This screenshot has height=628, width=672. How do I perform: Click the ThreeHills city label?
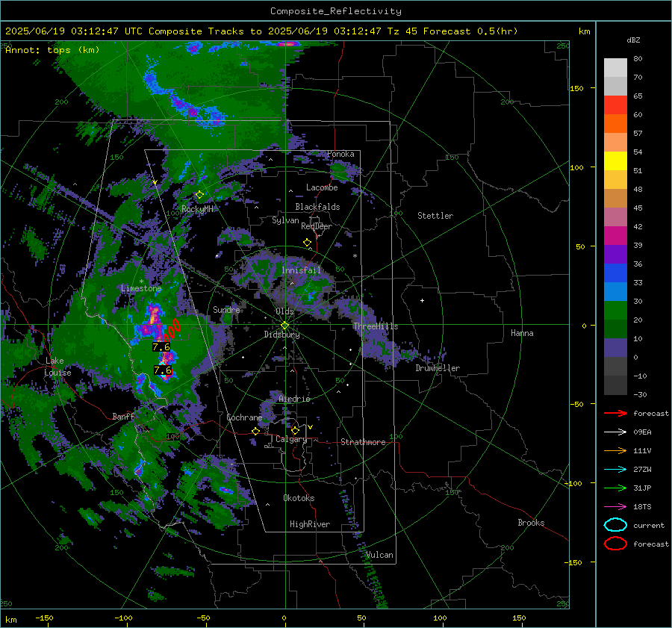tap(376, 326)
